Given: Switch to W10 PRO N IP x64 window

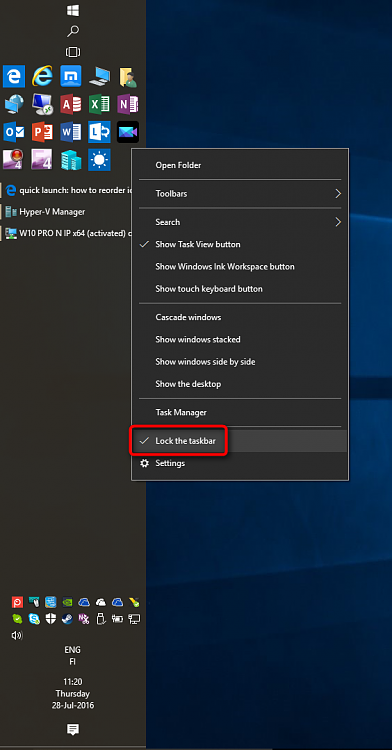Looking at the screenshot, I should (67, 233).
